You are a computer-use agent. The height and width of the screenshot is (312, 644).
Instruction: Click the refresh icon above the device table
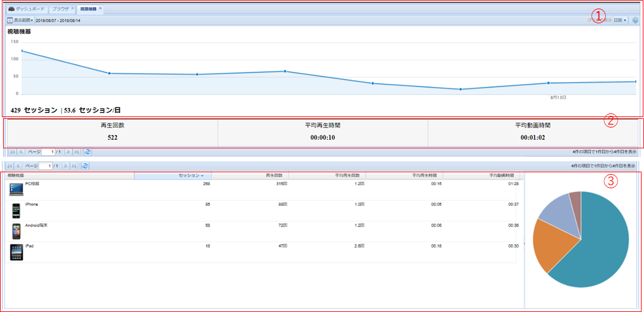click(84, 166)
